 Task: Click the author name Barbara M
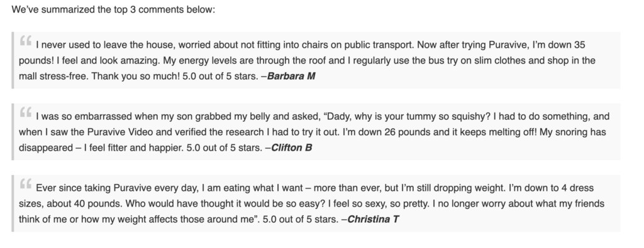291,76
